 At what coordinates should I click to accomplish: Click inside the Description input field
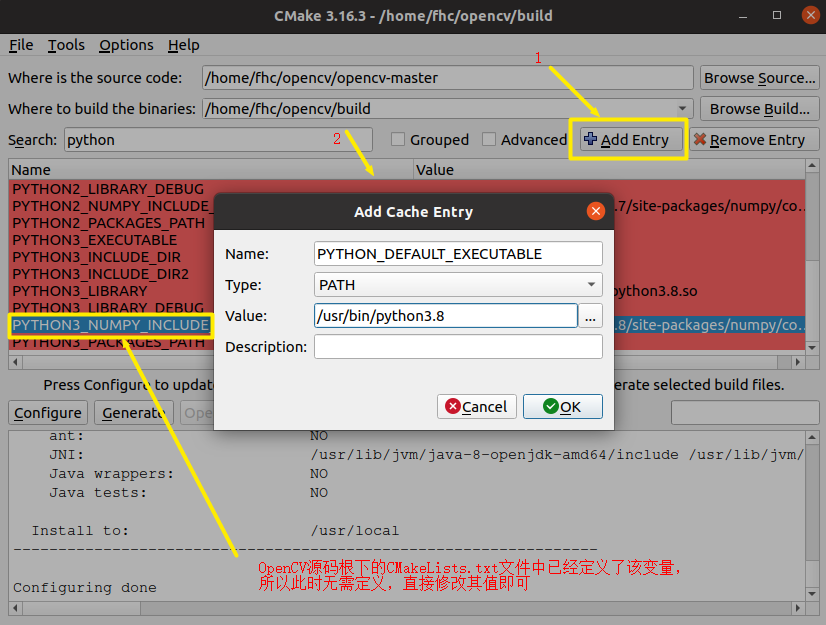(x=458, y=347)
